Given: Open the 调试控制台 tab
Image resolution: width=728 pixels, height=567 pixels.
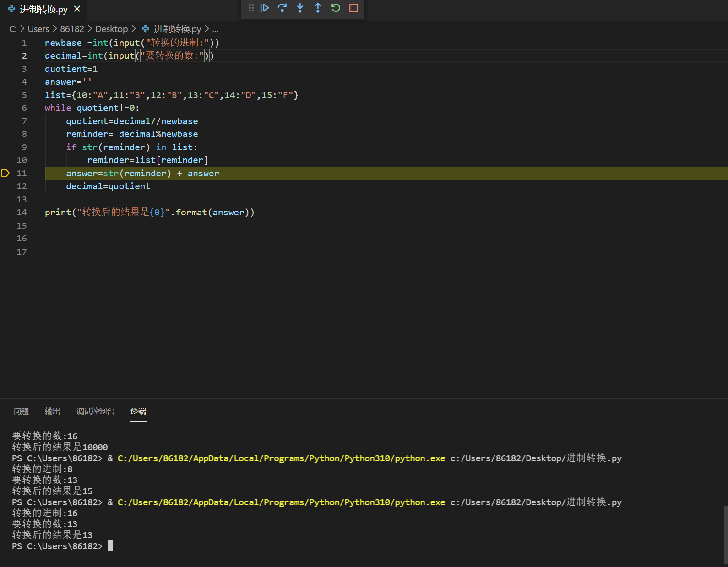Looking at the screenshot, I should tap(95, 411).
